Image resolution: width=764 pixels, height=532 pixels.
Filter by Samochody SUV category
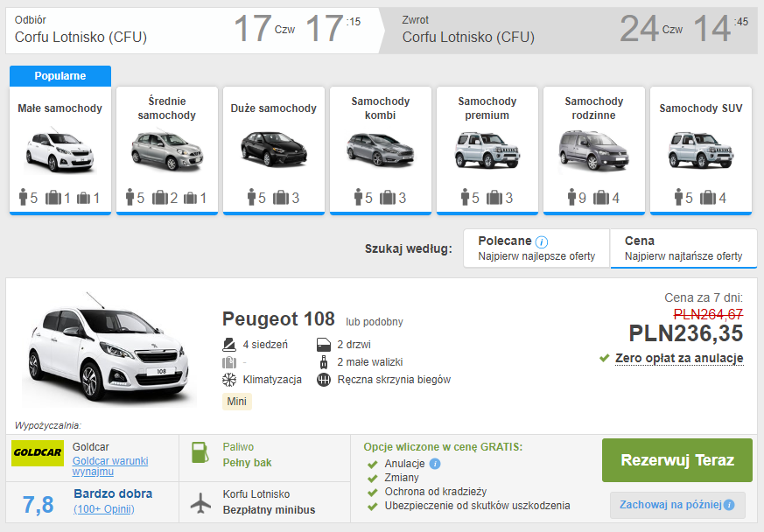tap(701, 150)
